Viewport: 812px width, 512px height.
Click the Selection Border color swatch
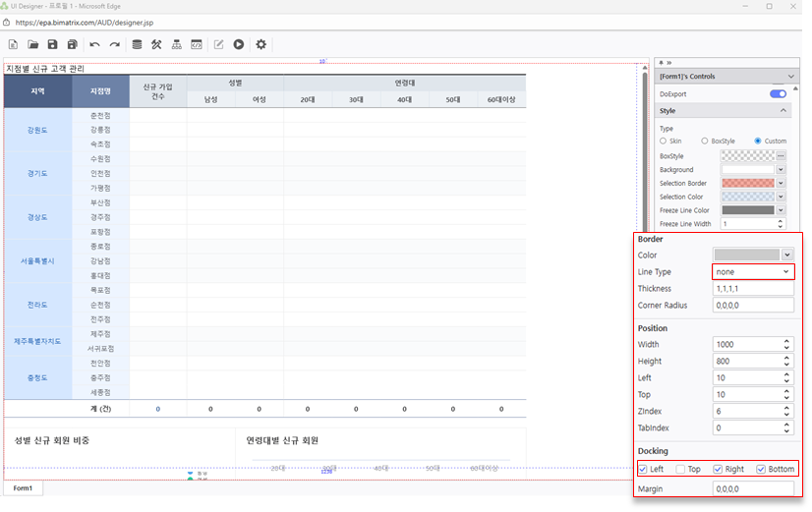[747, 183]
